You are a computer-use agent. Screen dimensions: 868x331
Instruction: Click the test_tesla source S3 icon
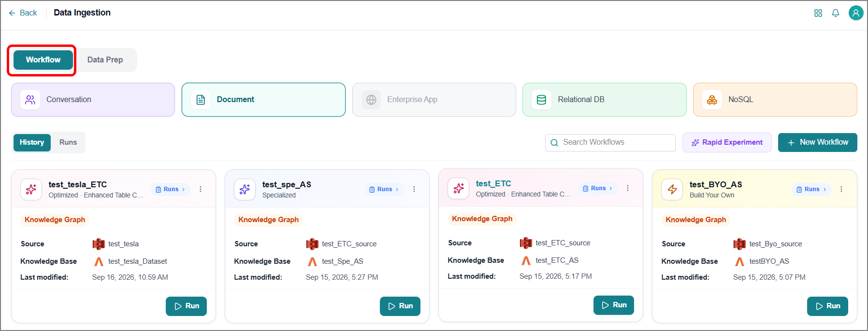tap(99, 244)
